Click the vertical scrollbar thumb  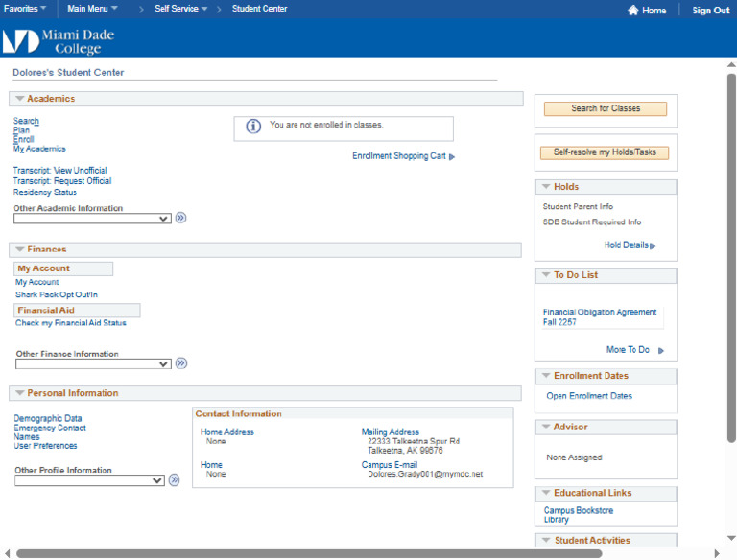click(731, 258)
